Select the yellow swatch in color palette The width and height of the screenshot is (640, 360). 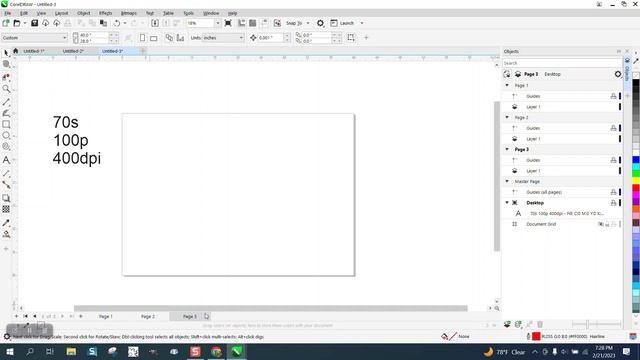[x=636, y=181]
